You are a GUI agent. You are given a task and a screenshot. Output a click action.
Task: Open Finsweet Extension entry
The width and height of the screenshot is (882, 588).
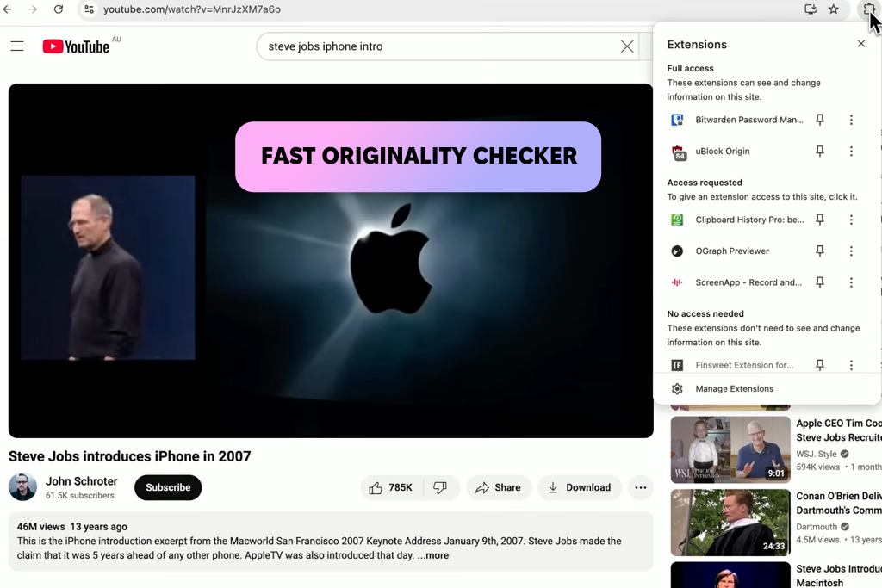pos(744,365)
